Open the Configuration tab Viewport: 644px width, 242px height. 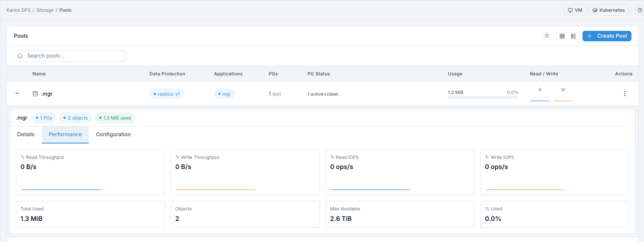click(113, 135)
